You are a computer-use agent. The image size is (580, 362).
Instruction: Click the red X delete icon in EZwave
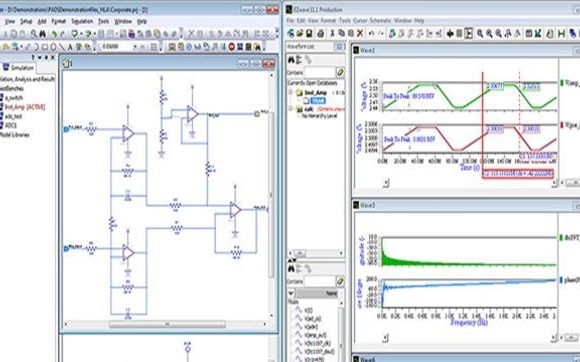(x=360, y=34)
